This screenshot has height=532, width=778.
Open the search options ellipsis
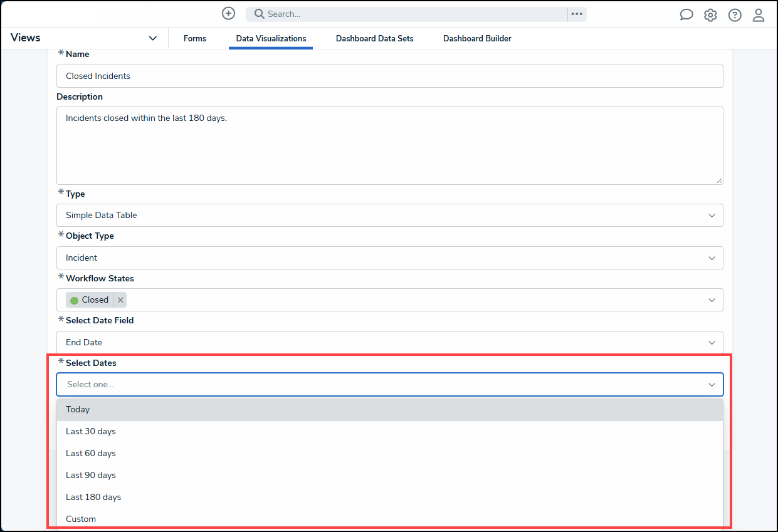point(577,14)
